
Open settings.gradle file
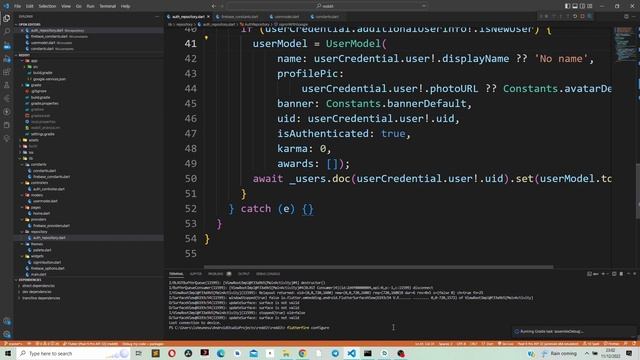click(42, 134)
